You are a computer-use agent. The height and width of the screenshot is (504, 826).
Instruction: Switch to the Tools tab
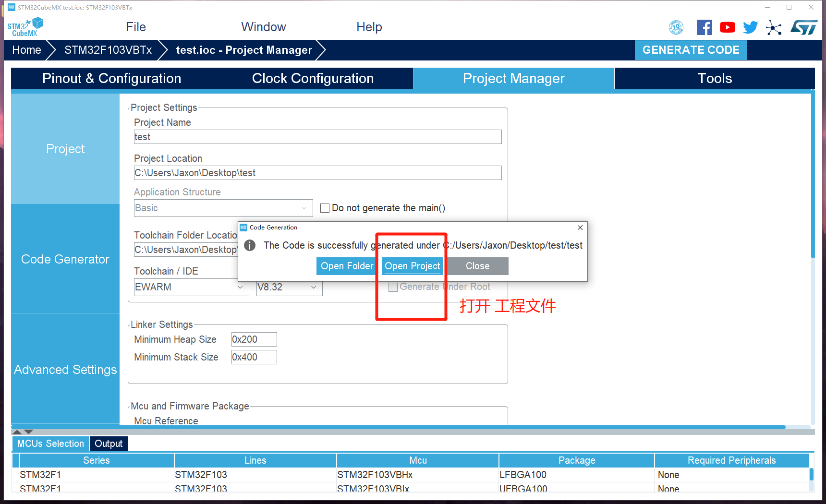click(715, 78)
